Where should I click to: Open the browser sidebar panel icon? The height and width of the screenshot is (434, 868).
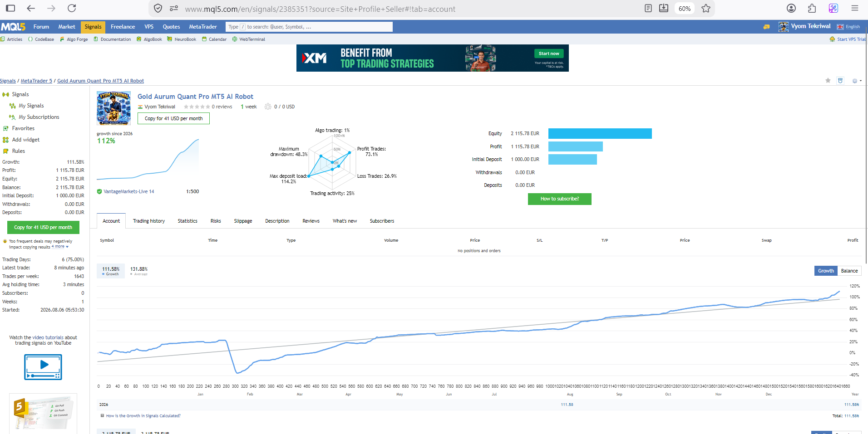[10, 8]
